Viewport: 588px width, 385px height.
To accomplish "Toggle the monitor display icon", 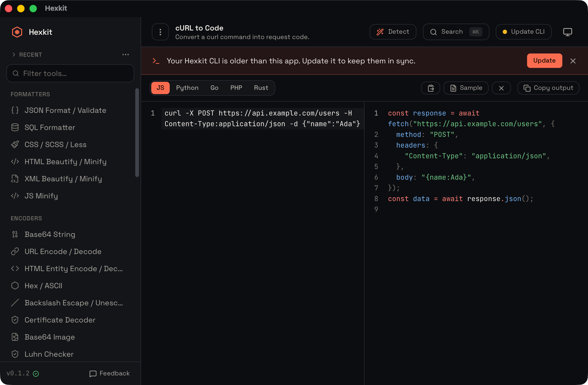I will pos(567,32).
